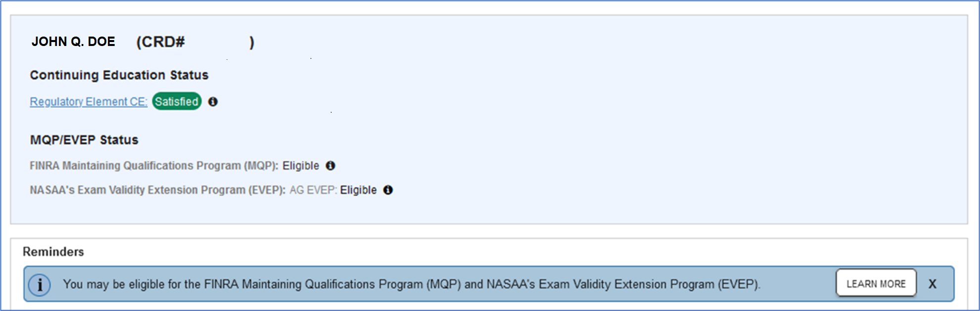
Task: Click the AG EVEP label
Action: [x=313, y=190]
